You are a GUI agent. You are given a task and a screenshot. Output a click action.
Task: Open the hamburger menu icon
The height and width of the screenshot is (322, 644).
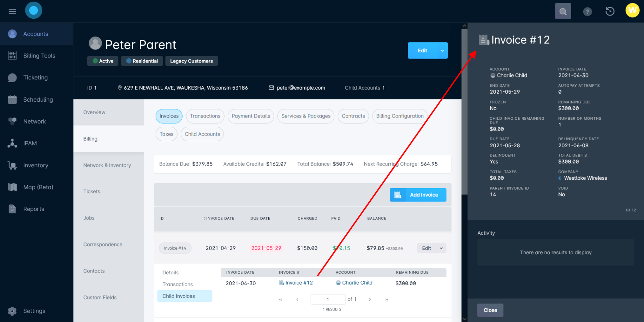[12, 11]
